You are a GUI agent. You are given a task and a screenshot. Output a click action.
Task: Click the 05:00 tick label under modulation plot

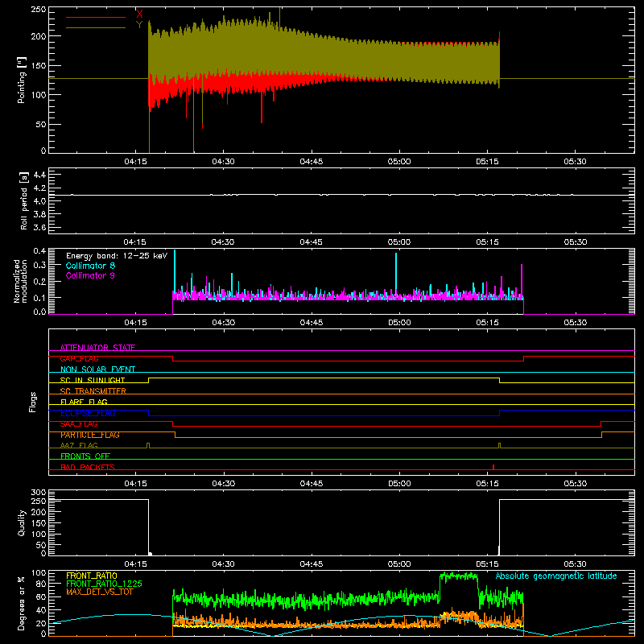click(x=399, y=323)
